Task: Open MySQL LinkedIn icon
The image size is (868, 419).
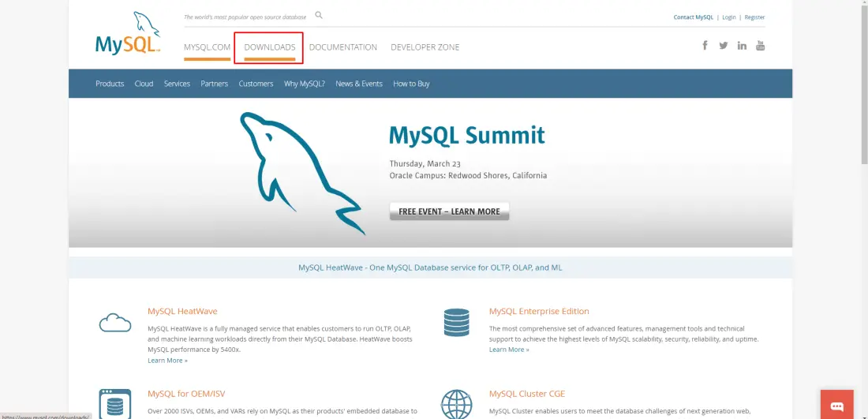Action: point(742,46)
